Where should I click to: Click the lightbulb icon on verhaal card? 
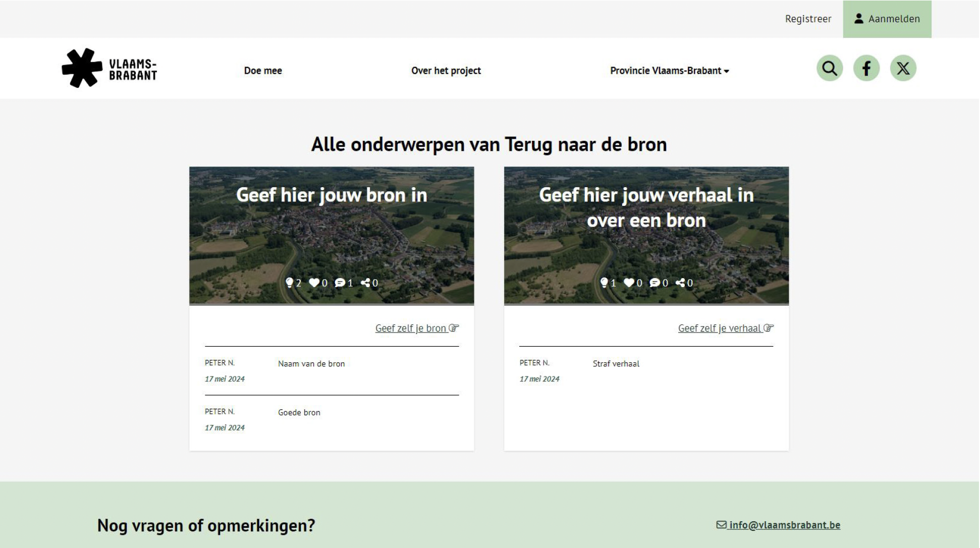click(x=604, y=283)
